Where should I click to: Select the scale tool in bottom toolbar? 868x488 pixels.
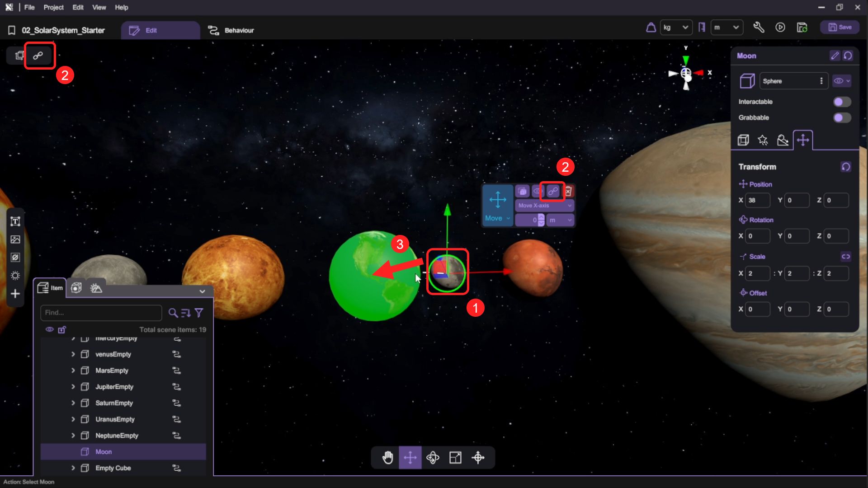pyautogui.click(x=455, y=458)
